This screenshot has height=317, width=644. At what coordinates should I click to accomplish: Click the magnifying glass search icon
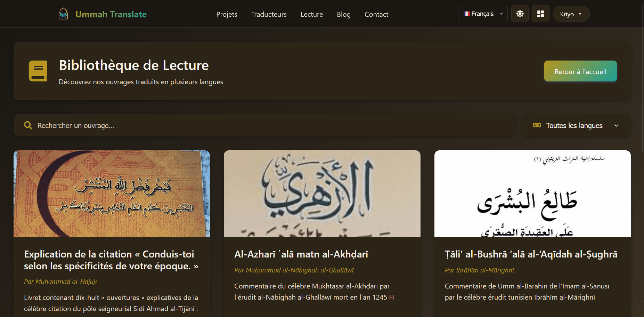click(x=28, y=126)
